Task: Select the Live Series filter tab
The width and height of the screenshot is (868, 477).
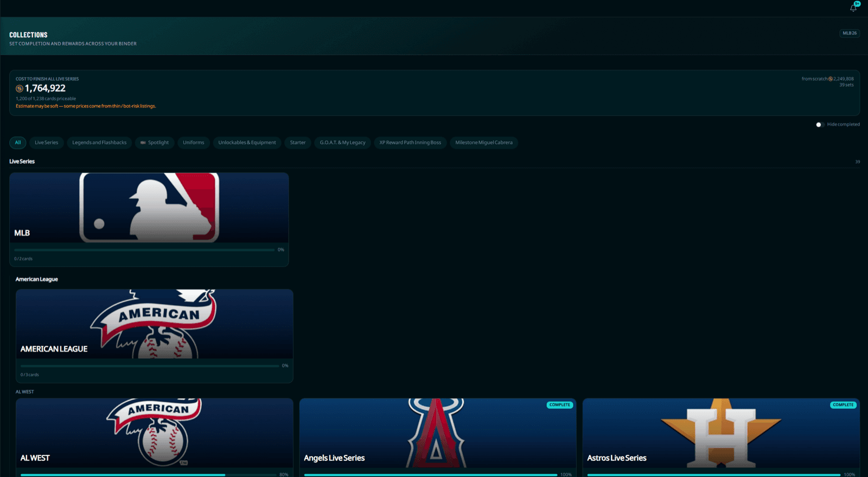Action: (47, 143)
